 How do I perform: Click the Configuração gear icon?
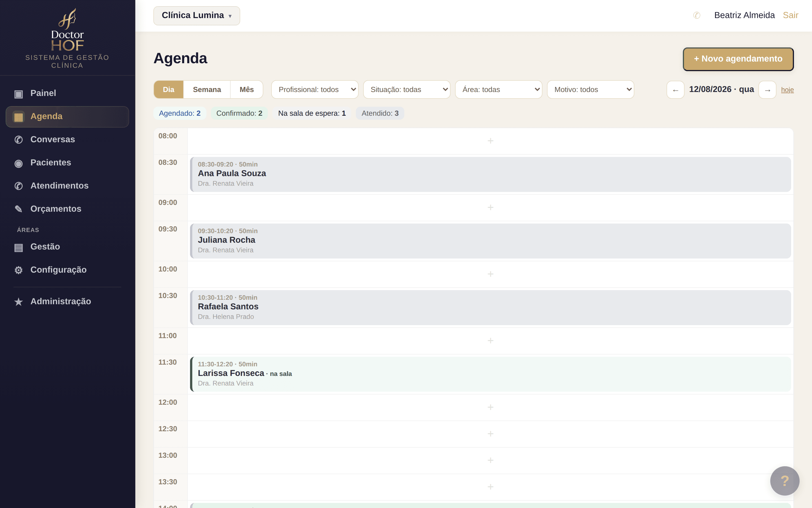[x=18, y=270]
